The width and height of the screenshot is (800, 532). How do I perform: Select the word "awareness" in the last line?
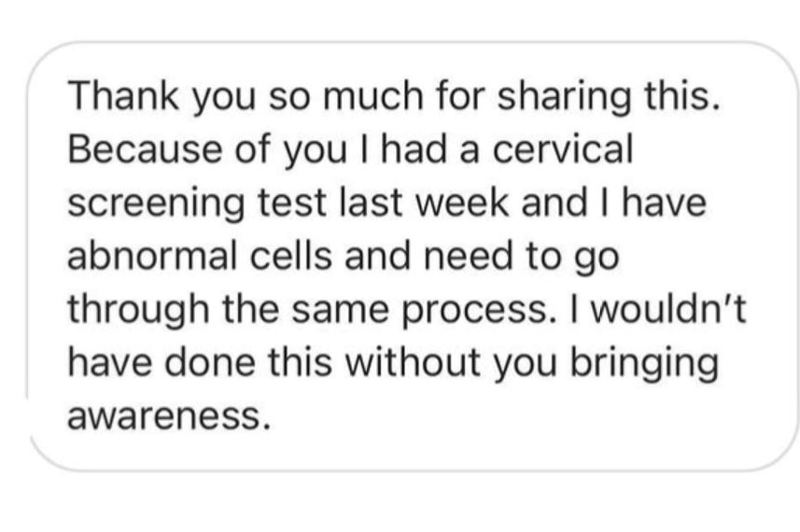(168, 415)
